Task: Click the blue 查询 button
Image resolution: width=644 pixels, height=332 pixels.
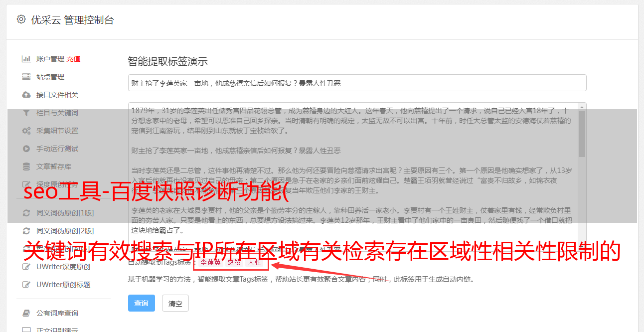Action: point(142,303)
